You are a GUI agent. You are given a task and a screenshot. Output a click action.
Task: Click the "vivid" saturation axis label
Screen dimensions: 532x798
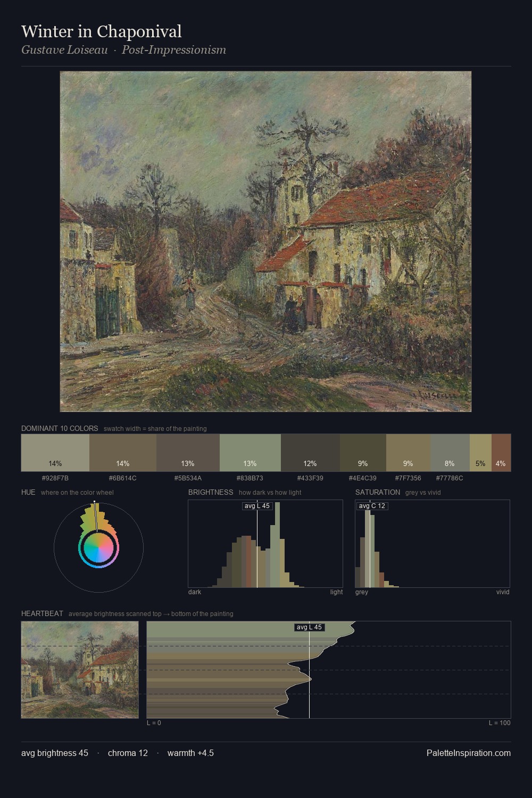tap(503, 592)
